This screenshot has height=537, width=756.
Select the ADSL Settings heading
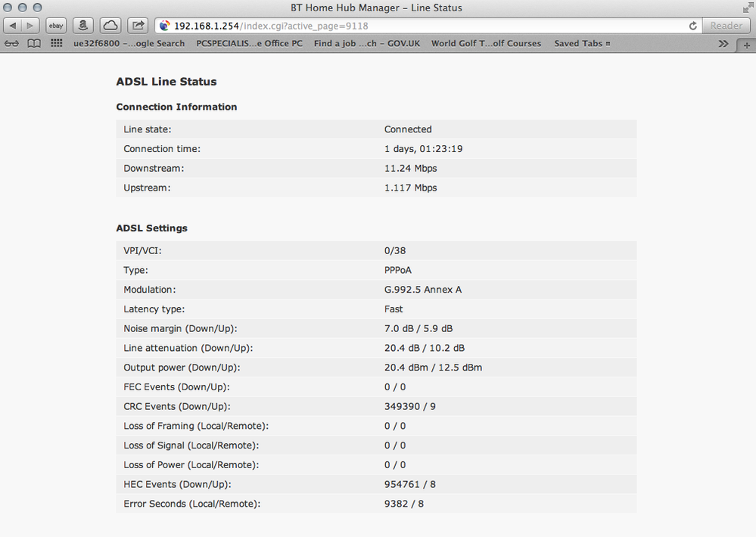[152, 228]
